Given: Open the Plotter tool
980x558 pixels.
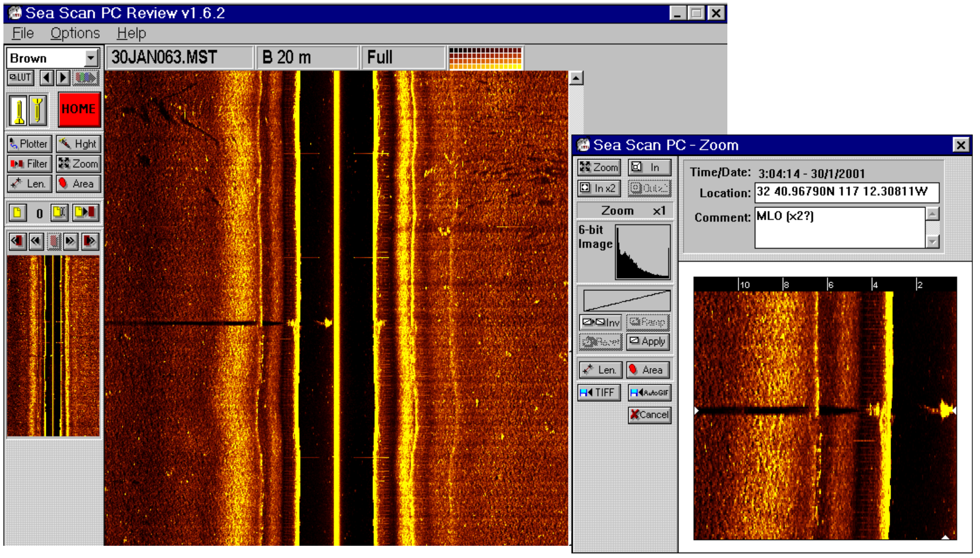Looking at the screenshot, I should 29,144.
